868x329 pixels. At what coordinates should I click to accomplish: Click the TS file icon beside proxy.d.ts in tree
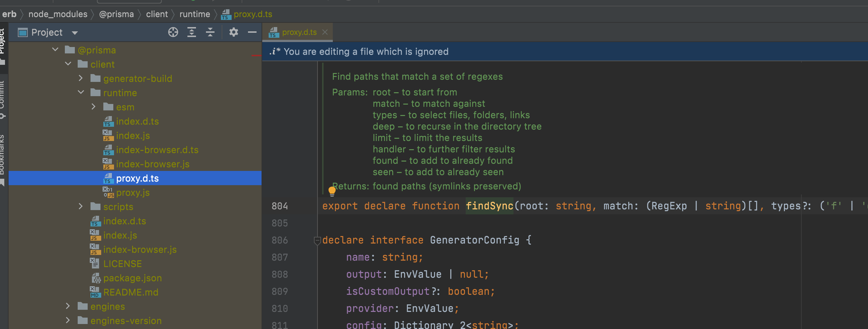pos(108,178)
